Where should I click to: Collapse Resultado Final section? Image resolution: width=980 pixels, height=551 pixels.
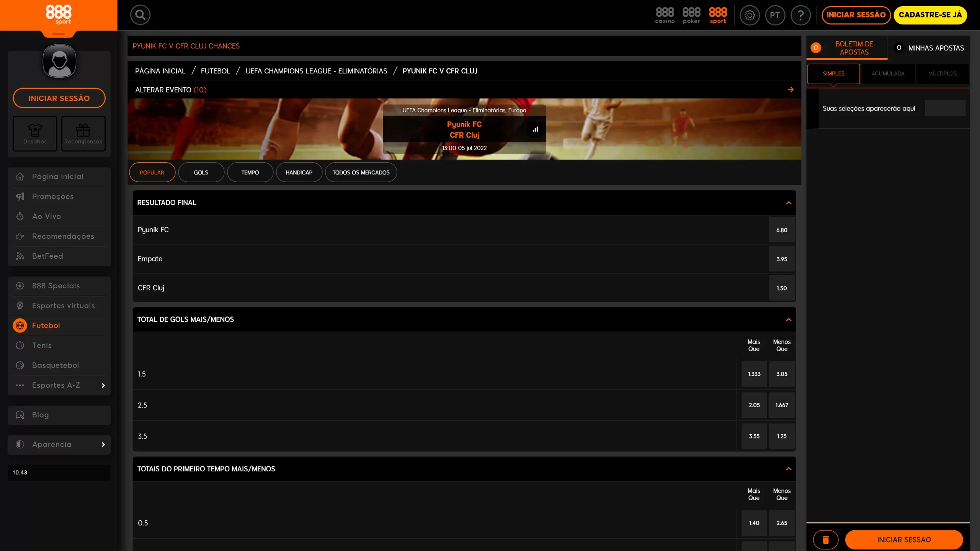(x=789, y=203)
